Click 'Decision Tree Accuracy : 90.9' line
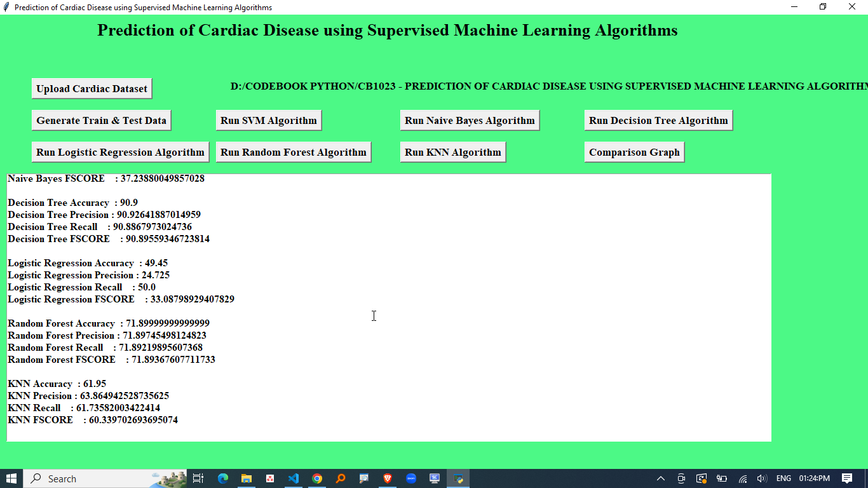The width and height of the screenshot is (868, 488). pyautogui.click(x=72, y=203)
